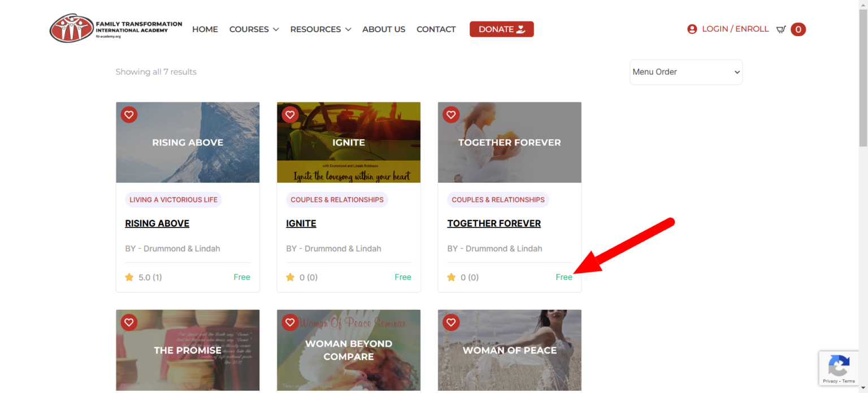
Task: Click the star rating icon under Together Forever
Action: (x=452, y=277)
